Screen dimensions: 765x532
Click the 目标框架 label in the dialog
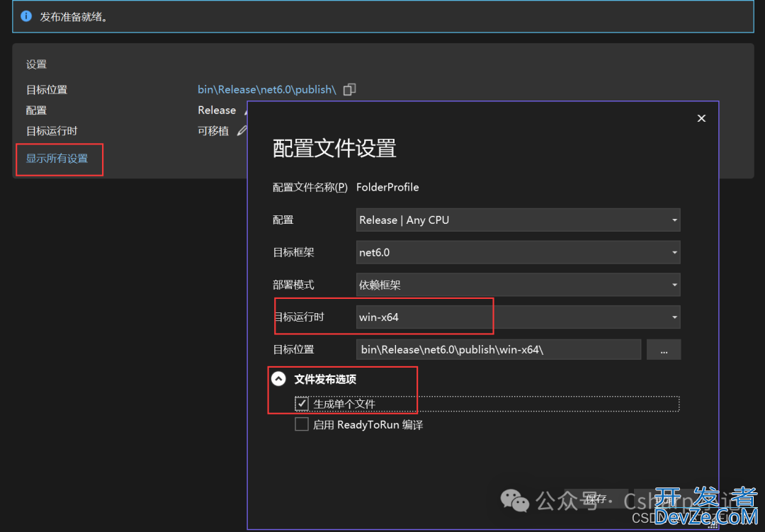tap(293, 252)
